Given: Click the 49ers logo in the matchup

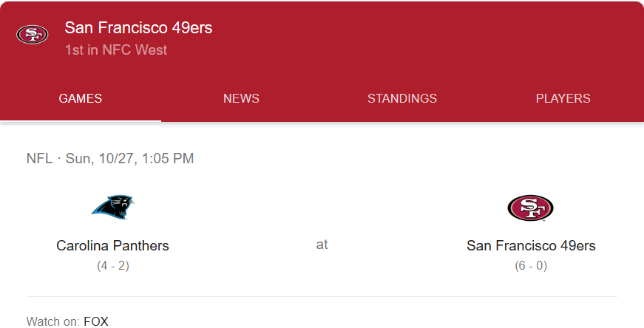Looking at the screenshot, I should pos(530,208).
